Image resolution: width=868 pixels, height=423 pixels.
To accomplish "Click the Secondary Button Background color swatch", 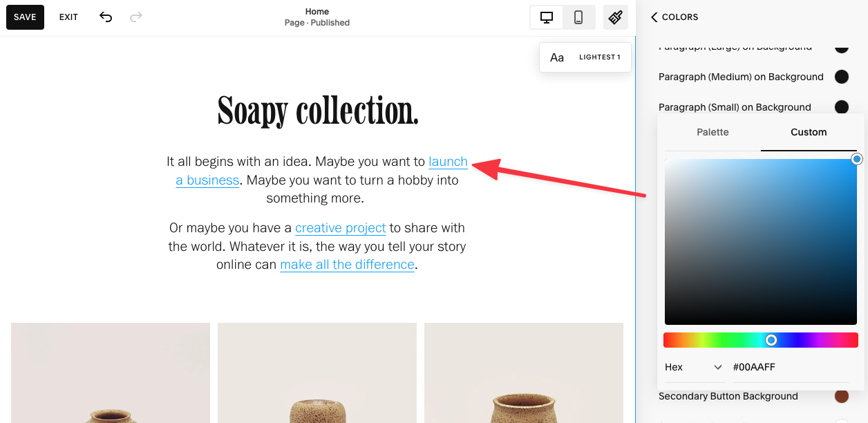I will (842, 396).
